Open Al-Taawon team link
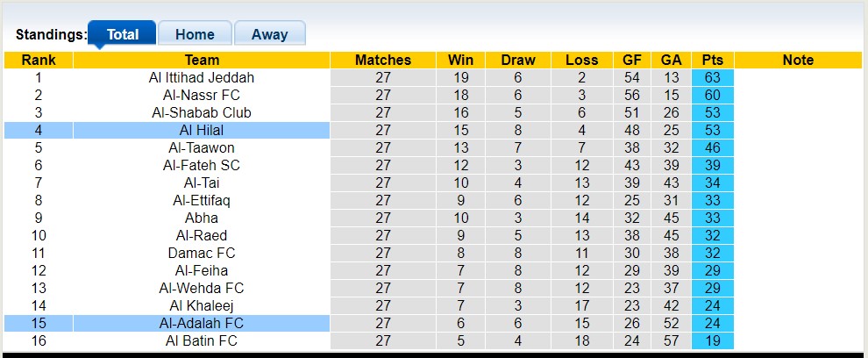 pos(202,147)
